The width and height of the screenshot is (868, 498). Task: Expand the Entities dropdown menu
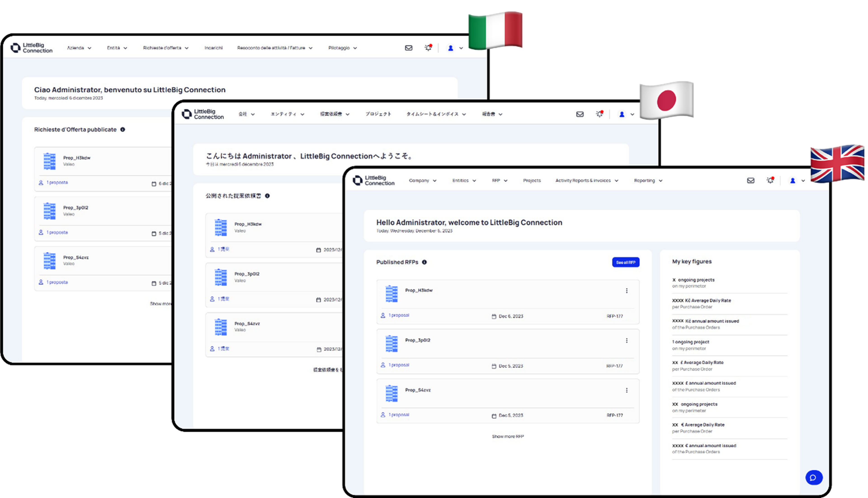coord(464,181)
